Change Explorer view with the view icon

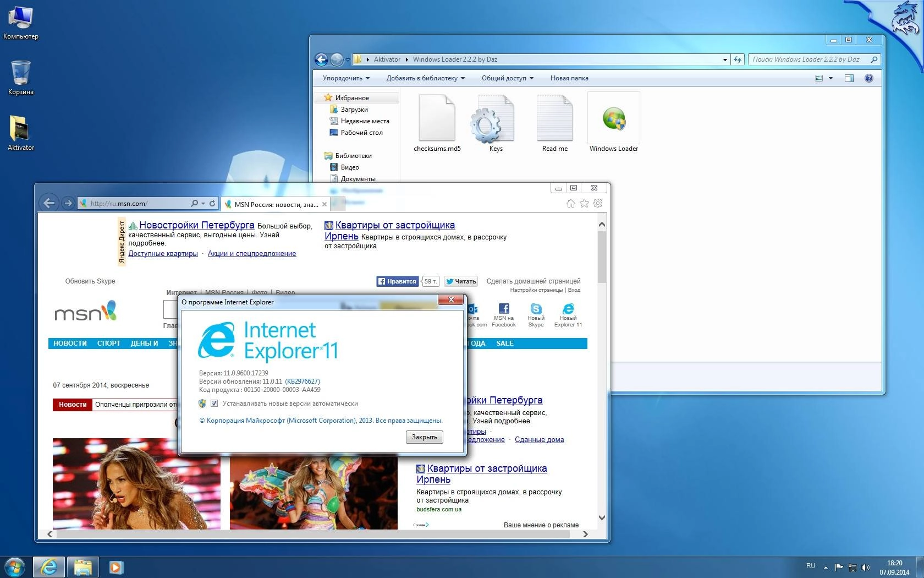pos(819,78)
